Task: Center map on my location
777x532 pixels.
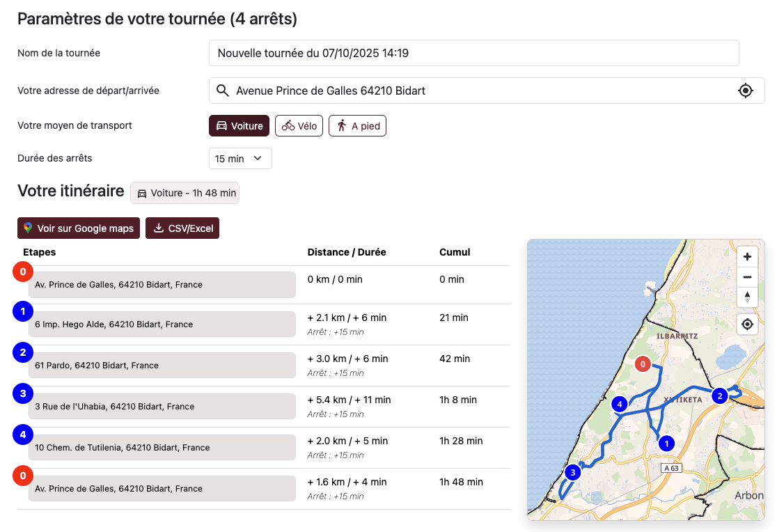Action: (747, 324)
